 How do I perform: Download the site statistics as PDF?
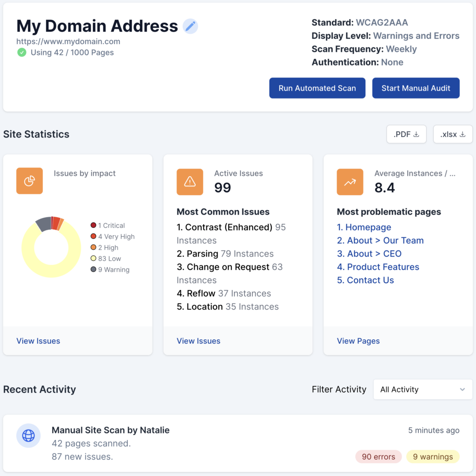click(406, 134)
